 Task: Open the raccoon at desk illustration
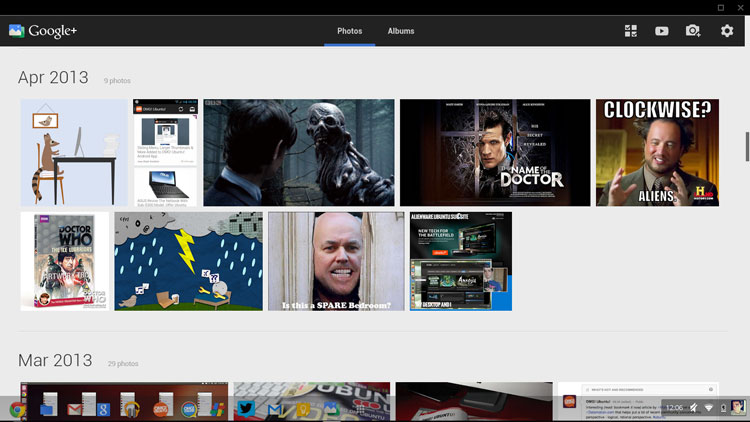[x=74, y=153]
